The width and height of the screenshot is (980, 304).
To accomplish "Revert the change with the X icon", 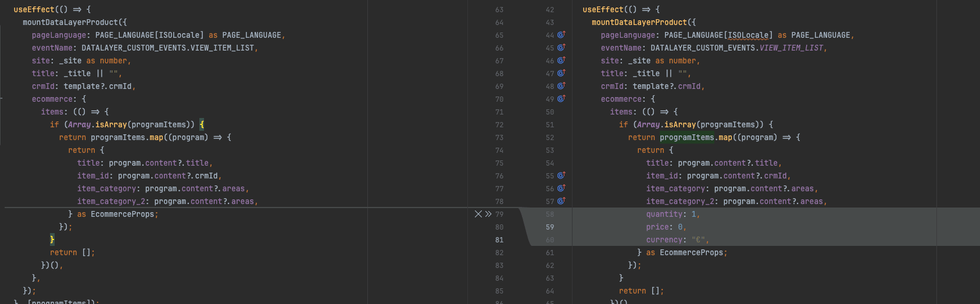I will [478, 214].
